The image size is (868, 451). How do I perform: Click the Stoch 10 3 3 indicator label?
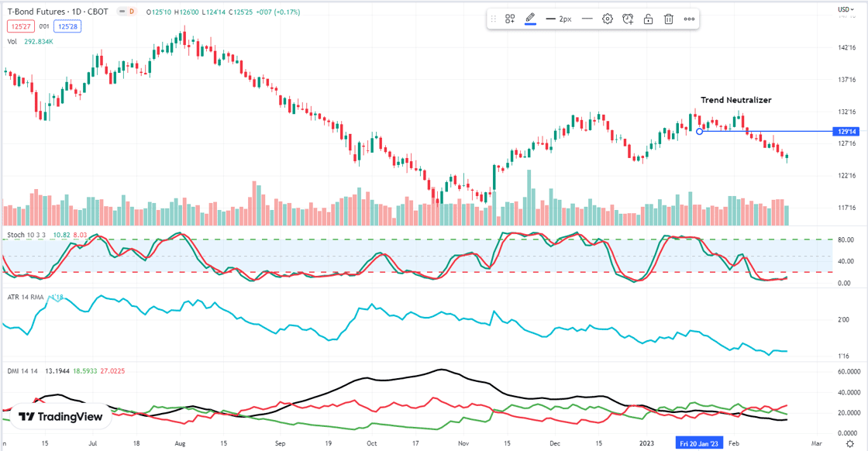[26, 235]
